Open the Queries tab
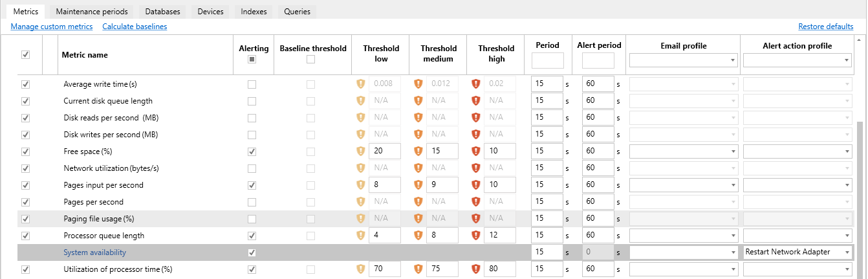 pyautogui.click(x=297, y=12)
